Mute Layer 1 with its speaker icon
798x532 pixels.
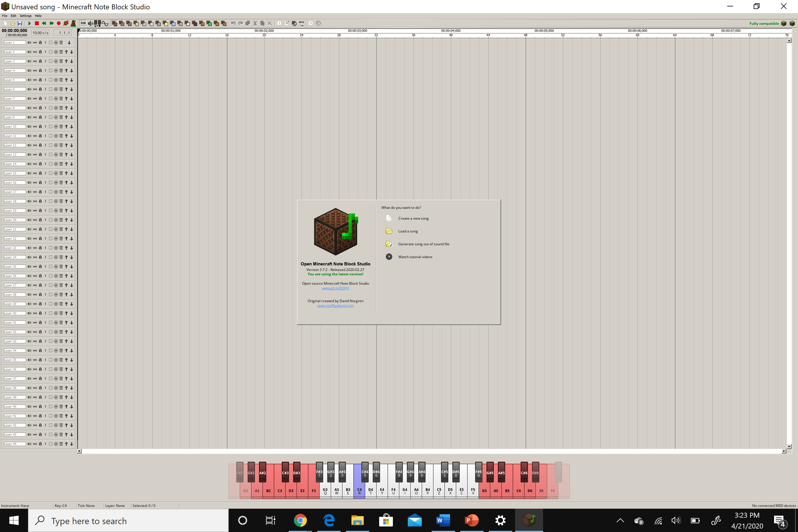pos(29,43)
